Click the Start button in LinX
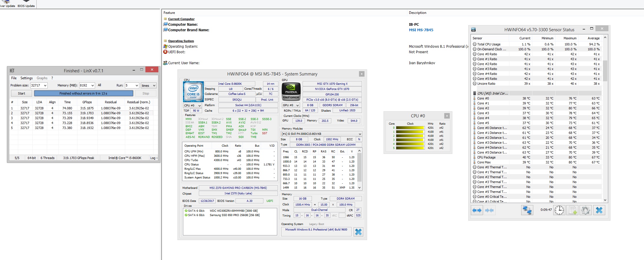This screenshot has width=644, height=260. 21,93
